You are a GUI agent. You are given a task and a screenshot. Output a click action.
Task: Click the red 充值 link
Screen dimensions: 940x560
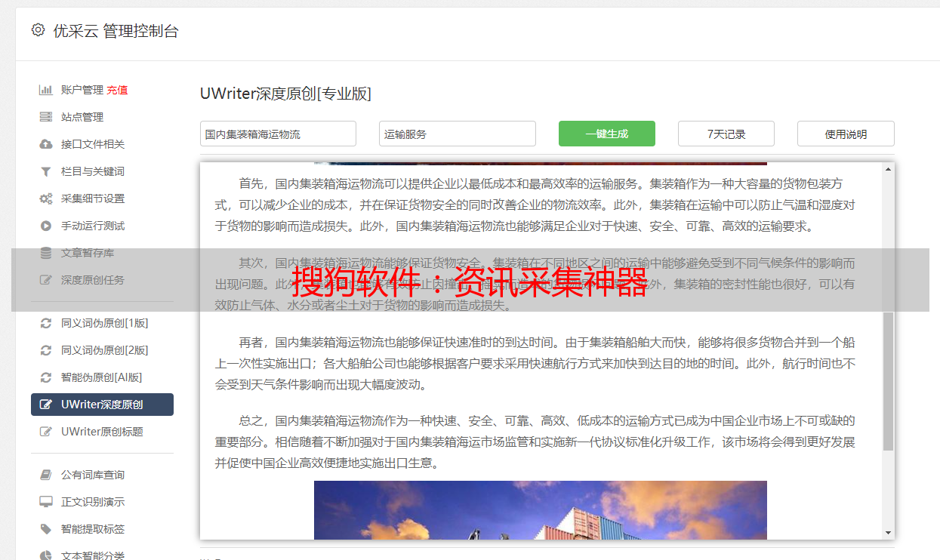coord(117,90)
